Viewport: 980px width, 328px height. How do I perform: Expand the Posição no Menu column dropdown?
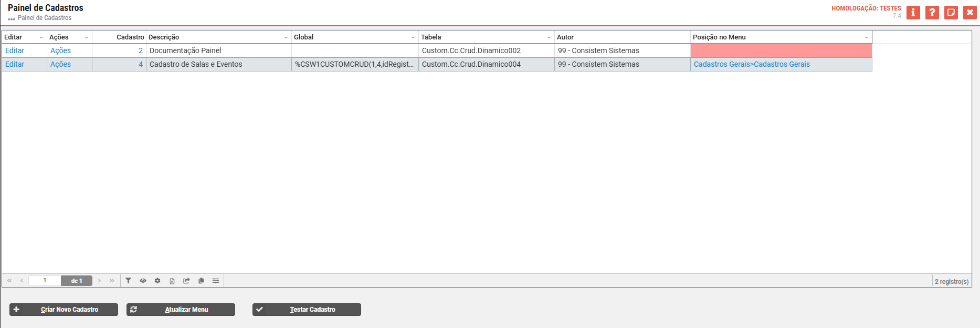(x=867, y=37)
